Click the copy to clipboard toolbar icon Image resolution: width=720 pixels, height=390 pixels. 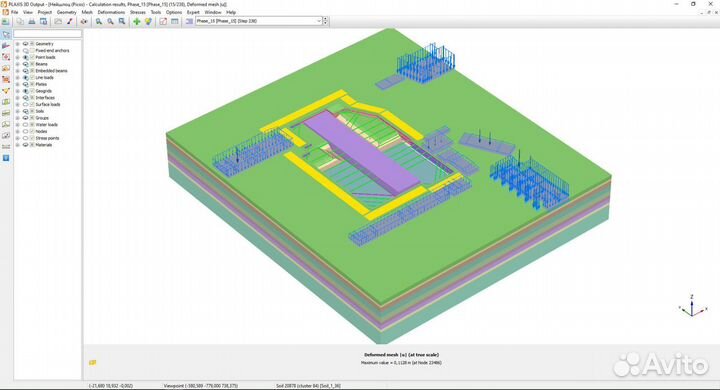pyautogui.click(x=20, y=21)
